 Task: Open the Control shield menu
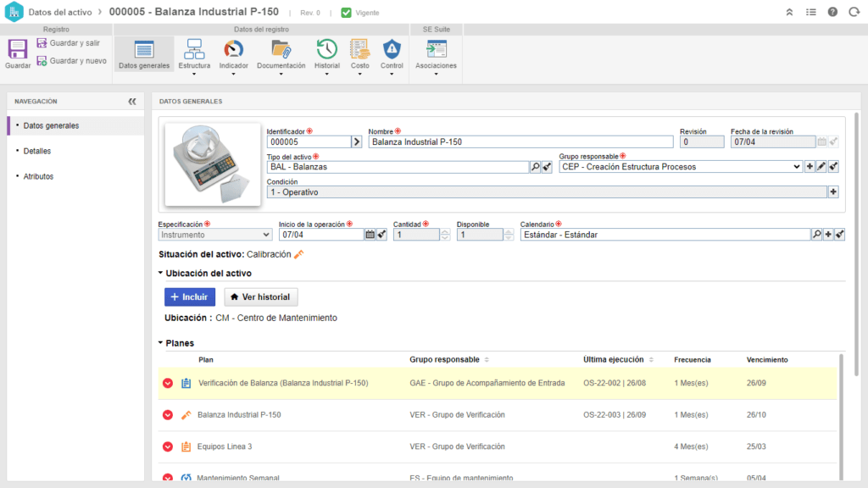(x=392, y=54)
